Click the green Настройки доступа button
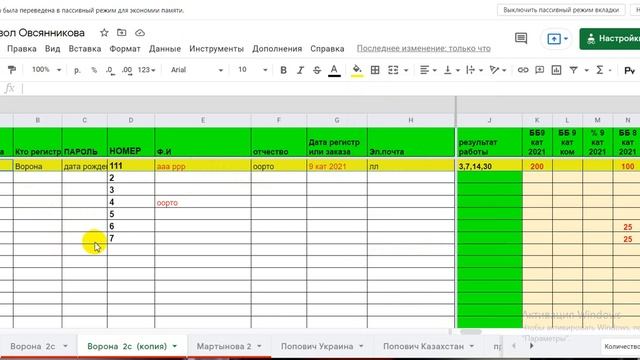This screenshot has height=360, width=640. (x=610, y=39)
